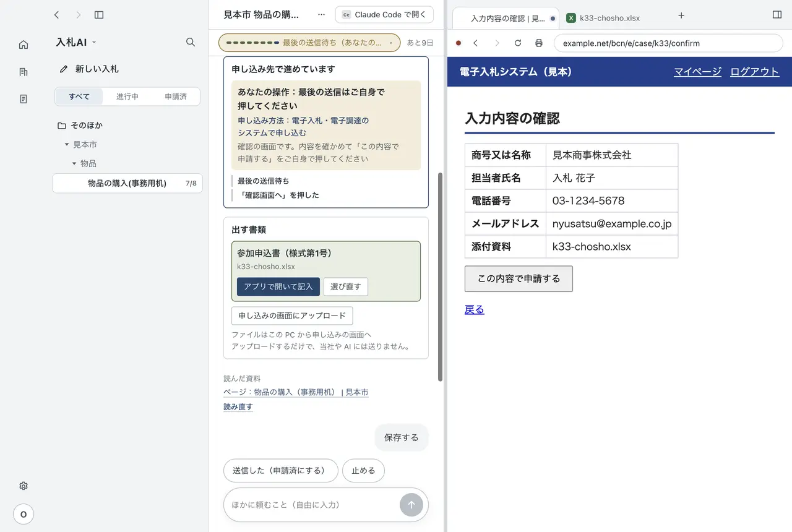This screenshot has height=532, width=792.
Task: Switch to 入力内容の確認 browser tab
Action: pos(506,17)
